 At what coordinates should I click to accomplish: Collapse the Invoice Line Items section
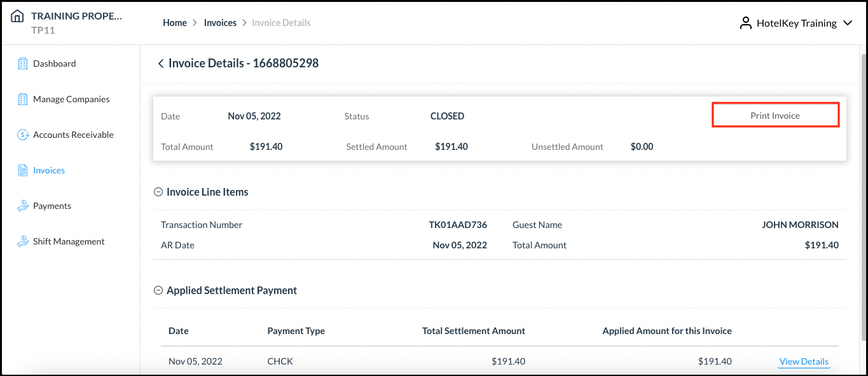[158, 192]
